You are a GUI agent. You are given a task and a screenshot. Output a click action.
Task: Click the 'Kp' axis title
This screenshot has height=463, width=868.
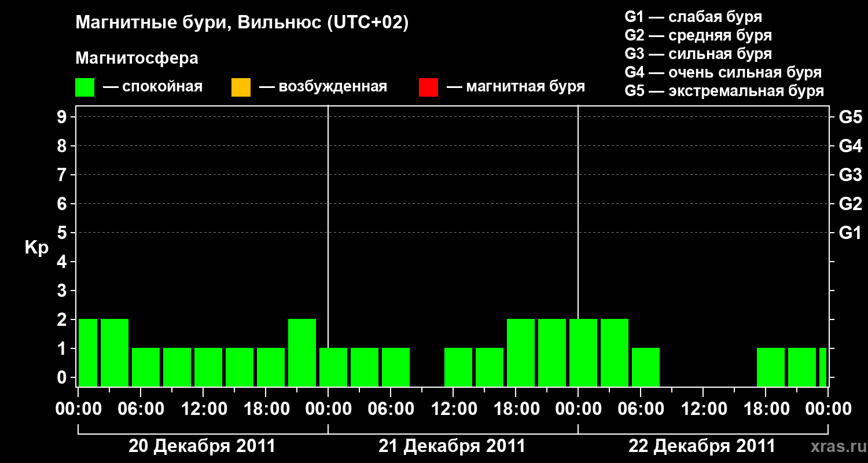tap(36, 248)
